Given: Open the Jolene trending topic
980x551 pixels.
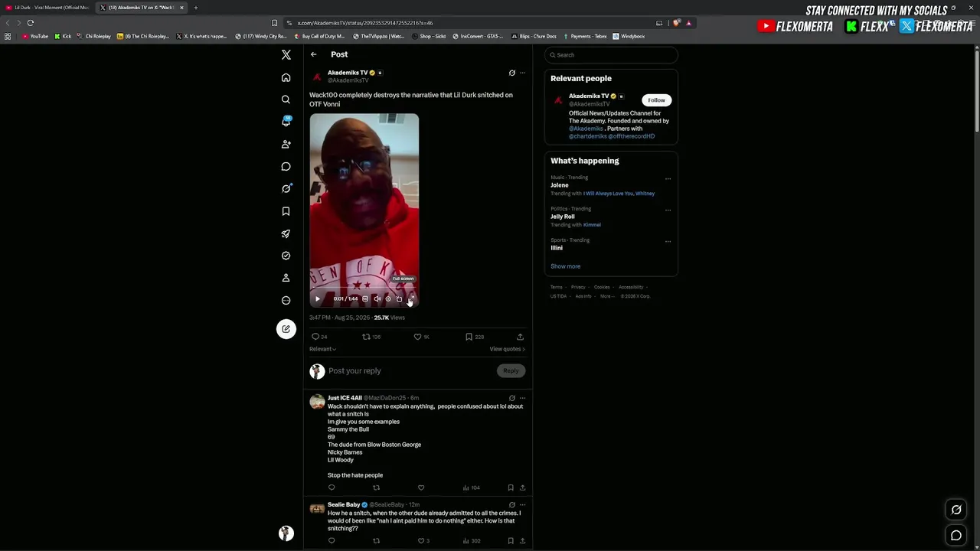Looking at the screenshot, I should [560, 185].
